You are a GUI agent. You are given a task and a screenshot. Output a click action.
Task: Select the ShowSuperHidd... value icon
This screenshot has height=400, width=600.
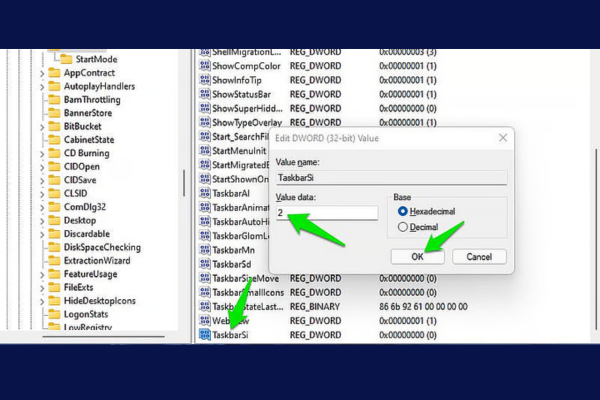[x=205, y=108]
